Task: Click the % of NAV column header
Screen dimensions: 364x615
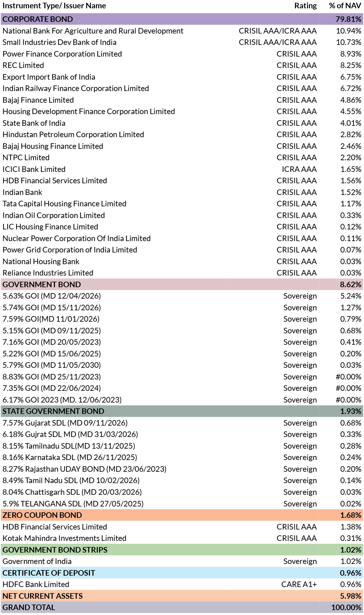Action: click(x=345, y=6)
